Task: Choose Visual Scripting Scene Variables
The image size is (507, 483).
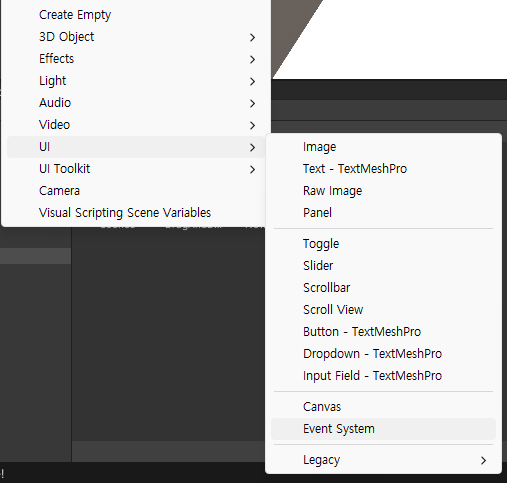Action: pyautogui.click(x=136, y=213)
